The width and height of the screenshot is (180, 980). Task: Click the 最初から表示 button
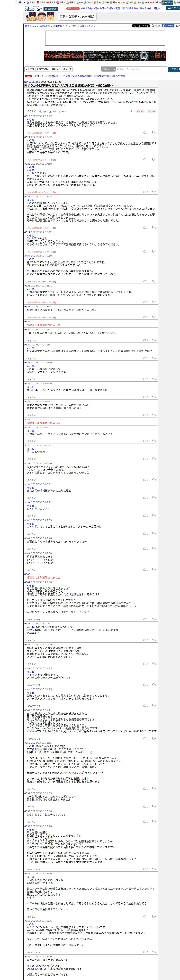43,69
